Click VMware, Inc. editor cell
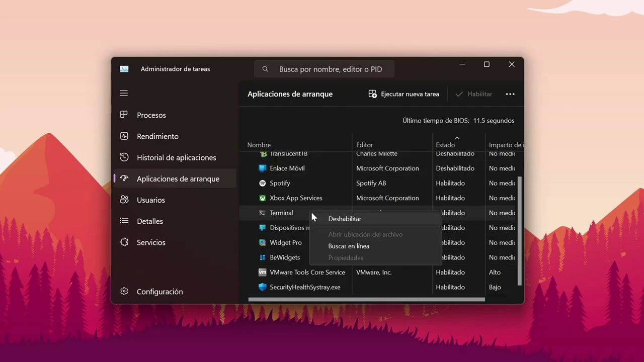This screenshot has height=362, width=644. coord(373,272)
